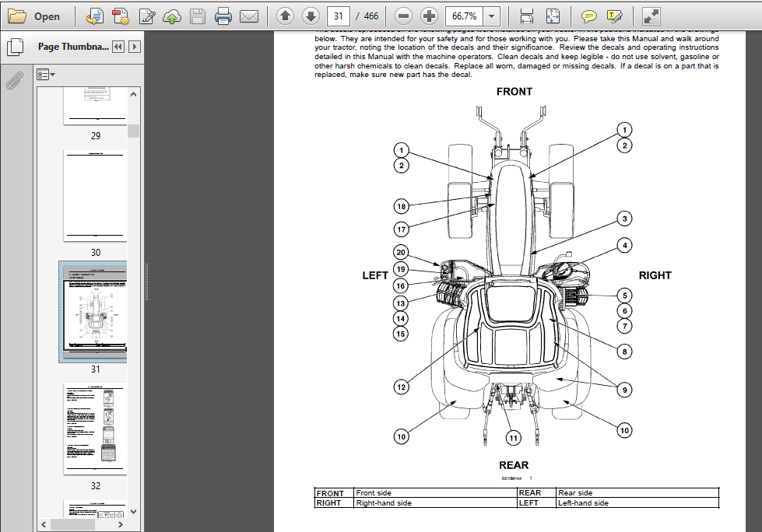Select page 31 thumbnail

coord(93,312)
